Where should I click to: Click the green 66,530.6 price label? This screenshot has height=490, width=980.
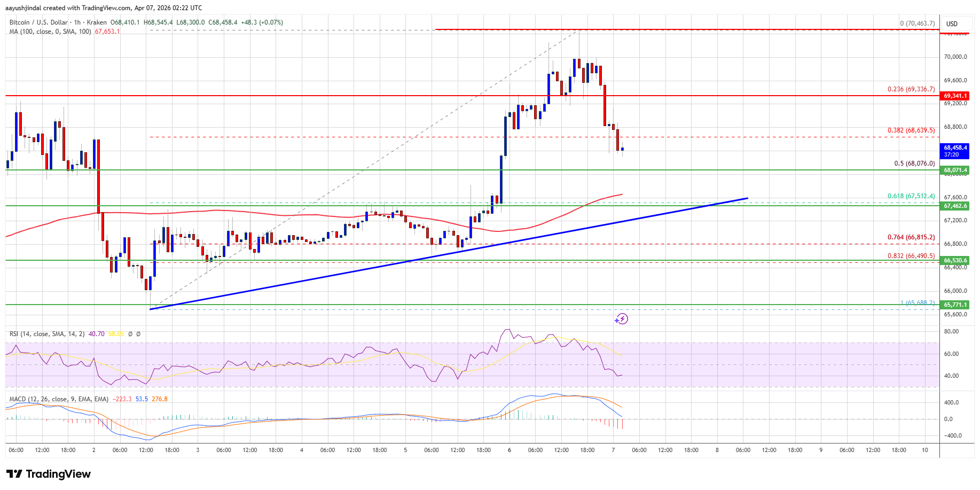pyautogui.click(x=955, y=261)
